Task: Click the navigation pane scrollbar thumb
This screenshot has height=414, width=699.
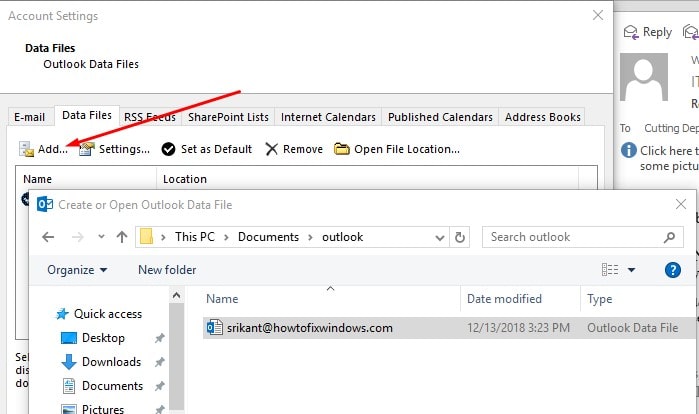Action: [x=177, y=357]
